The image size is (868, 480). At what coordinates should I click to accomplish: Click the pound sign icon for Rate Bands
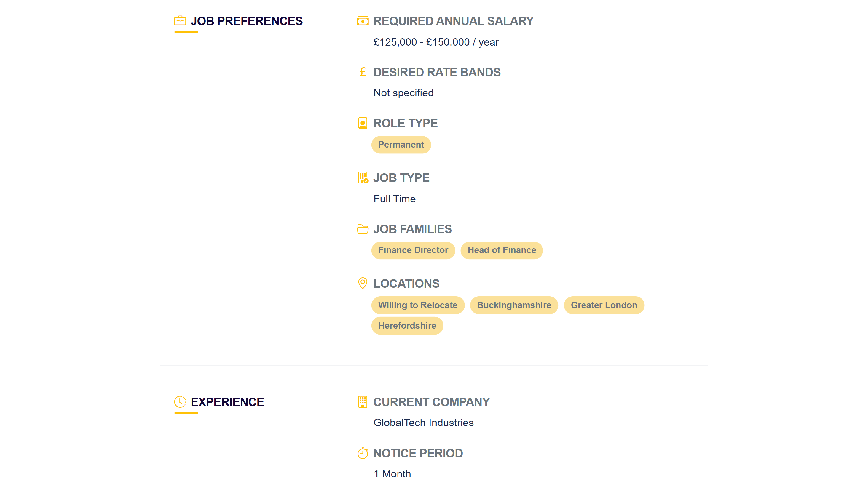[x=363, y=72]
